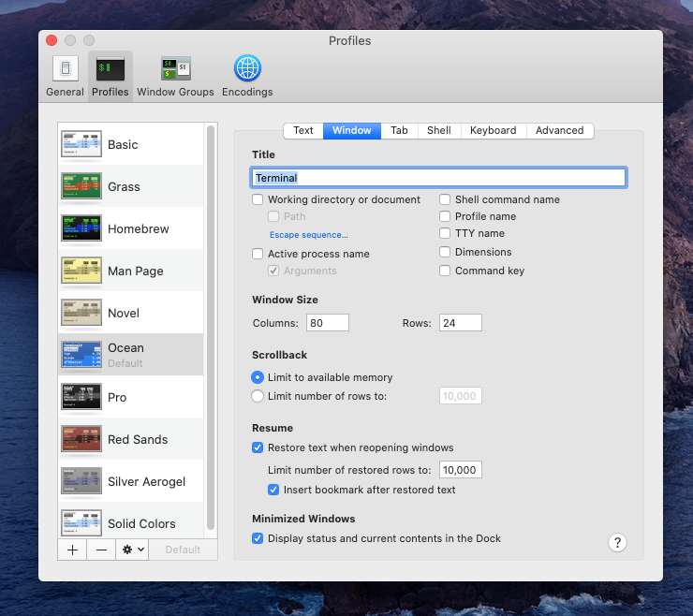Click the Columns input field
Image resolution: width=693 pixels, height=616 pixels.
328,323
